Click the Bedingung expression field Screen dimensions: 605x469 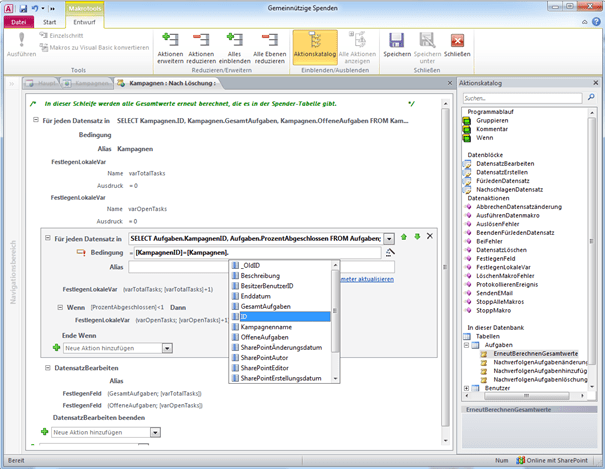[x=257, y=253]
